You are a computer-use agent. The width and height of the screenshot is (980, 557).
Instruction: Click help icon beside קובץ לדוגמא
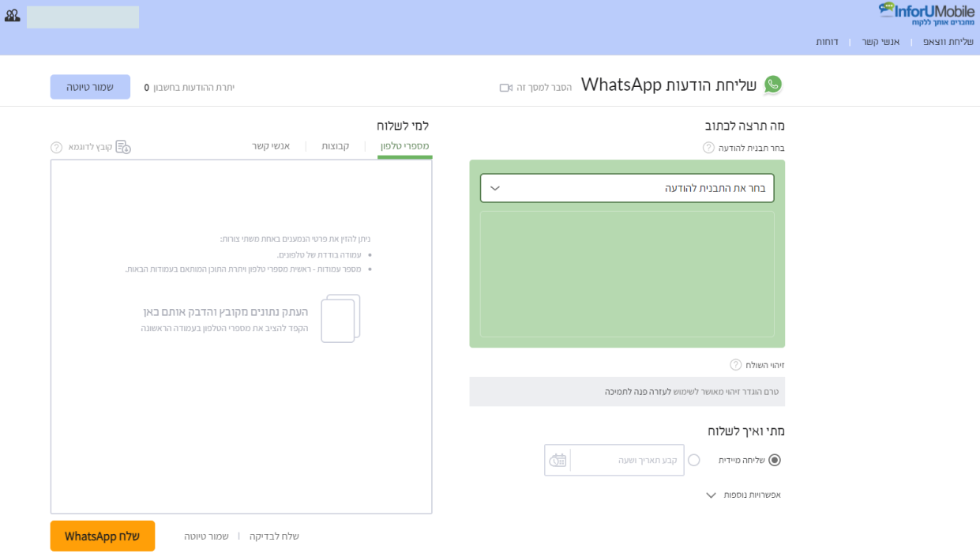[x=57, y=148]
